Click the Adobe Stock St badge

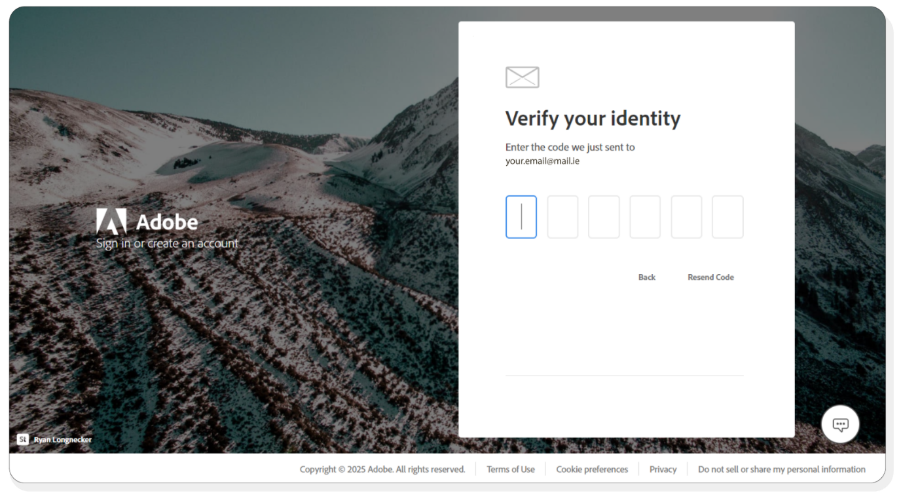point(22,439)
